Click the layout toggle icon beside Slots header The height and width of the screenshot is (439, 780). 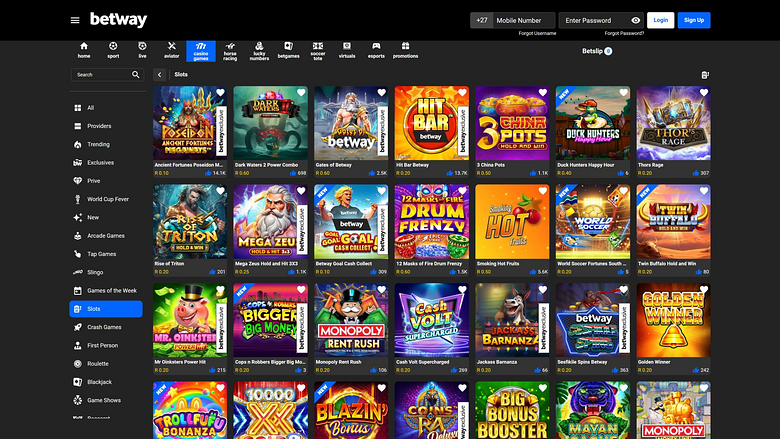(x=705, y=75)
